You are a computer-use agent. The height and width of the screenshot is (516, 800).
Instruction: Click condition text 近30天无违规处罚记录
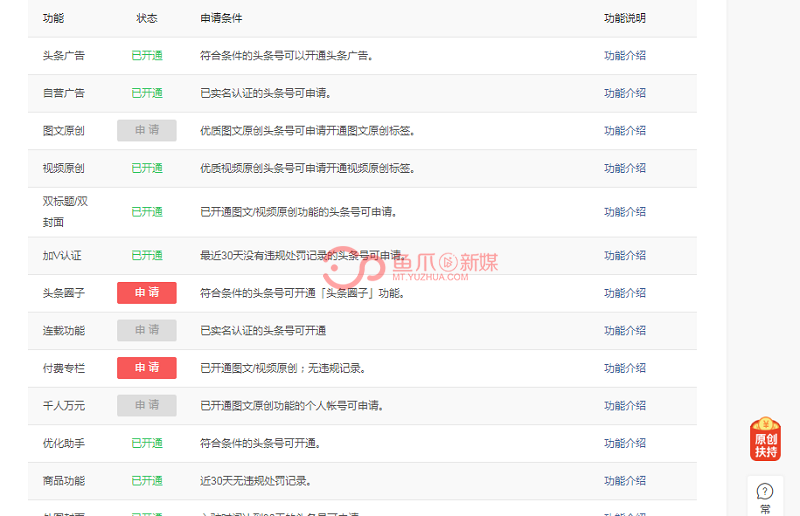pyautogui.click(x=256, y=481)
